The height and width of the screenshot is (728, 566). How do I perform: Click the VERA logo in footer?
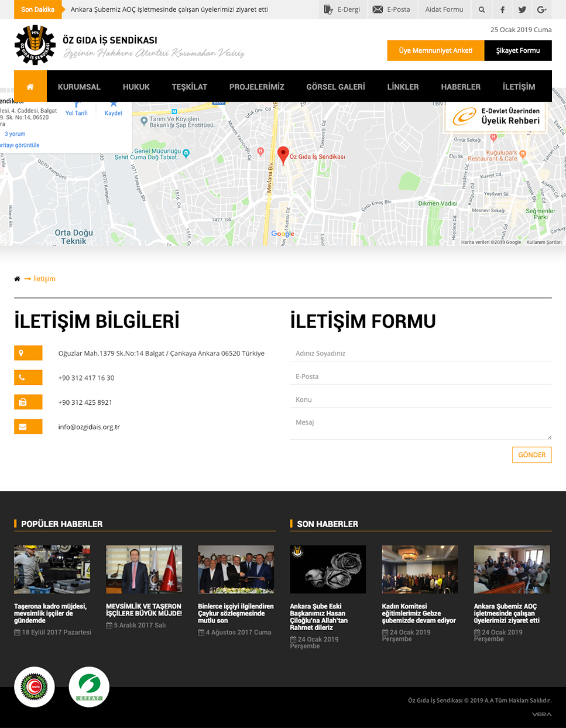tap(542, 715)
